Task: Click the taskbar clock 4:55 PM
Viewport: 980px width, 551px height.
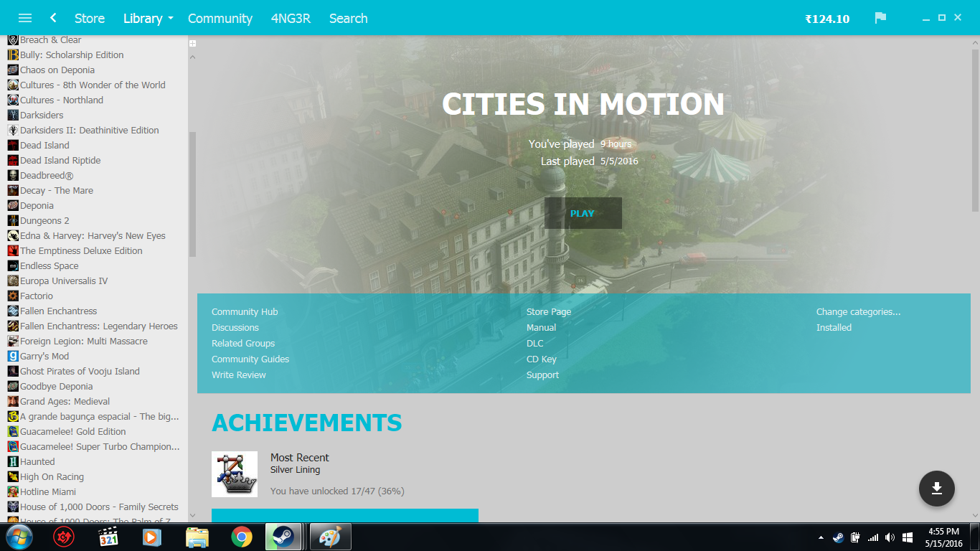Action: [943, 532]
